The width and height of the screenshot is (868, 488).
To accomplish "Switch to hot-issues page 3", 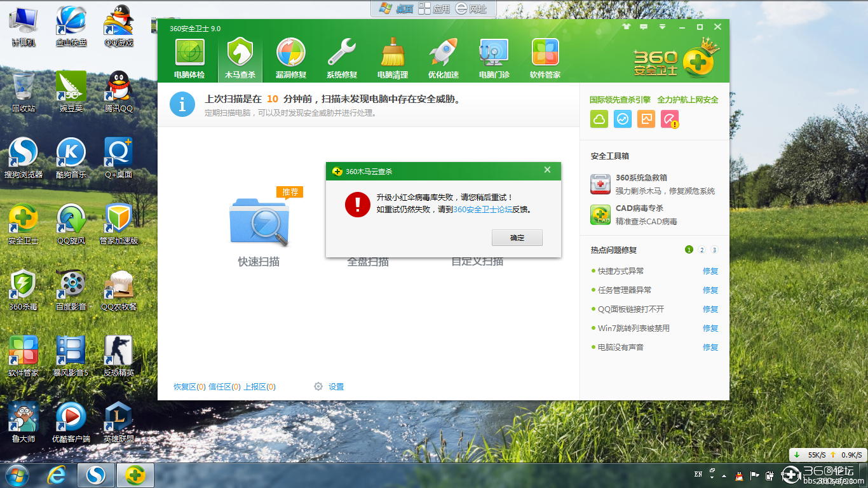I will pyautogui.click(x=714, y=250).
